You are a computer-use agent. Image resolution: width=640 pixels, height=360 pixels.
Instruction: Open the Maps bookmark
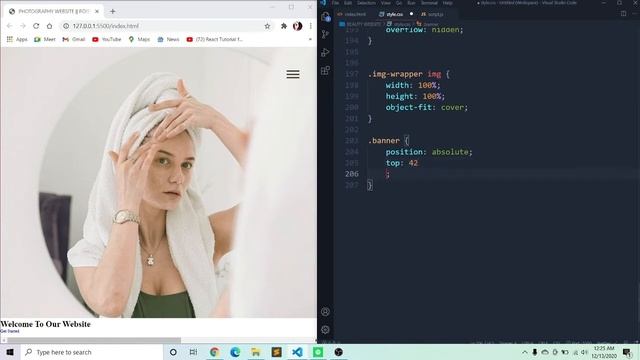(139, 40)
